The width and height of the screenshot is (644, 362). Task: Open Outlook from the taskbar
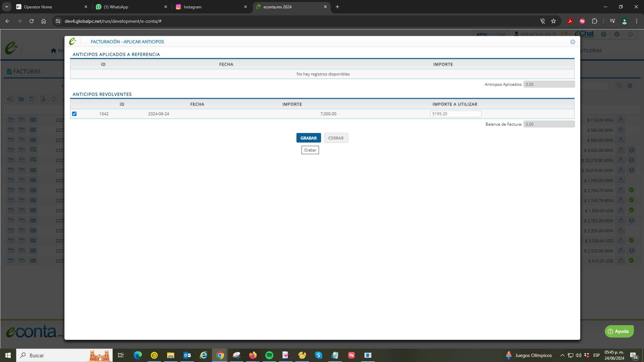click(187, 355)
